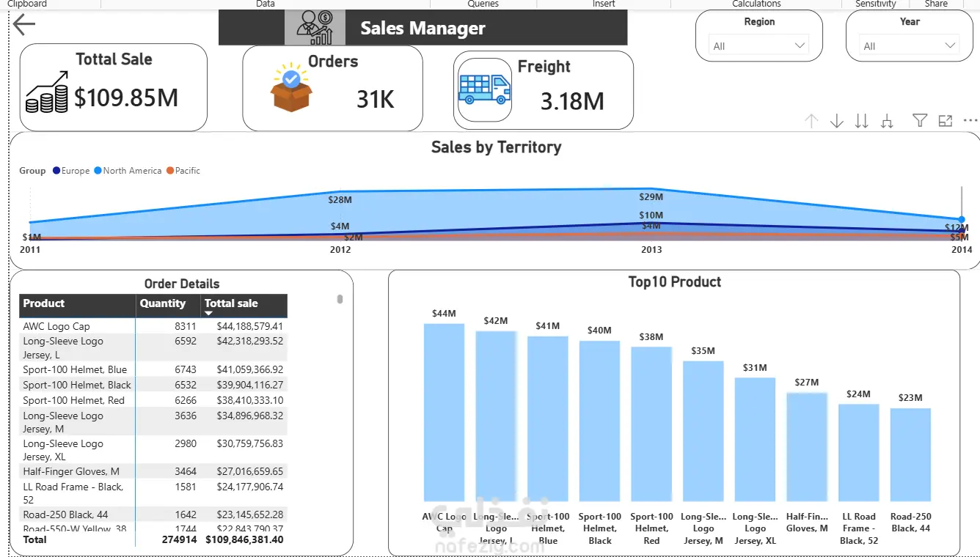Select the AWC Logo Cap bar
This screenshot has height=557, width=980.
click(x=444, y=412)
